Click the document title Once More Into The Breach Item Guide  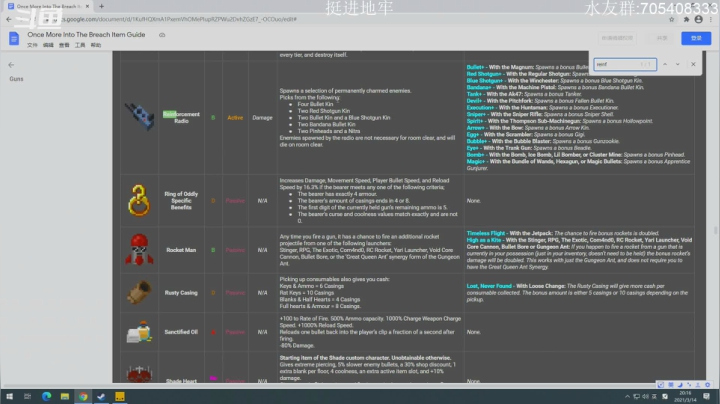pos(86,34)
